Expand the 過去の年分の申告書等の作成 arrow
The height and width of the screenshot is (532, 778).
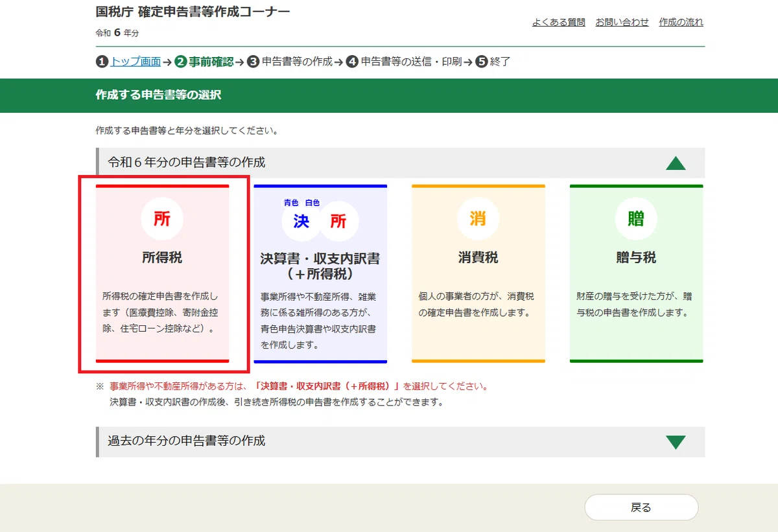(x=676, y=442)
